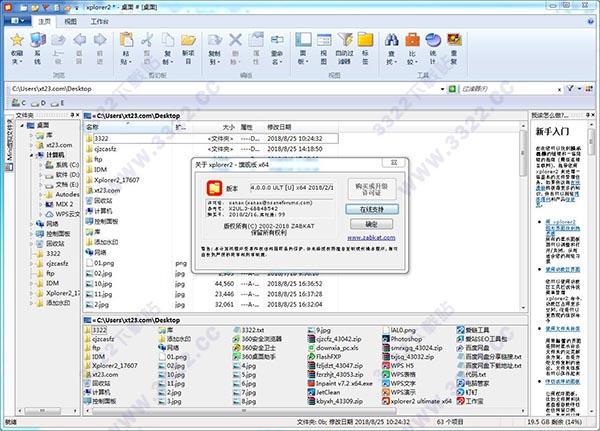Viewport: 600px width, 431px height.
Task: Click the help question mark icon
Action: coord(590,21)
